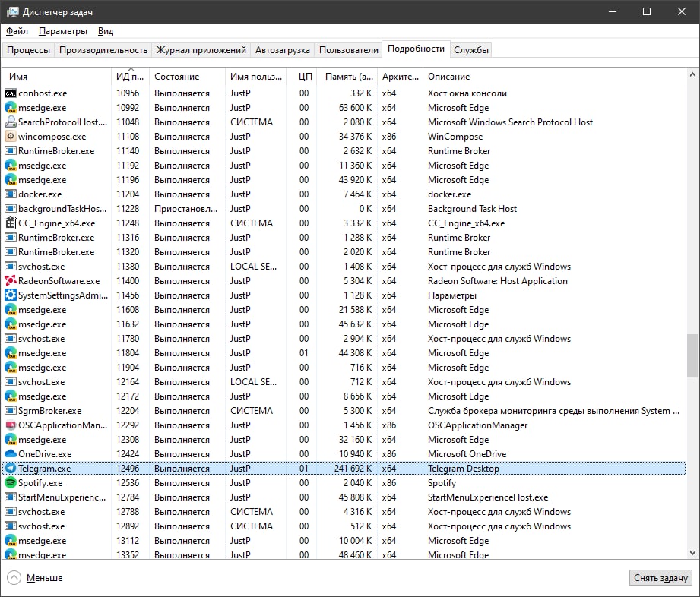Select the Приостановлено status cell
700x597 pixels.
click(x=186, y=208)
